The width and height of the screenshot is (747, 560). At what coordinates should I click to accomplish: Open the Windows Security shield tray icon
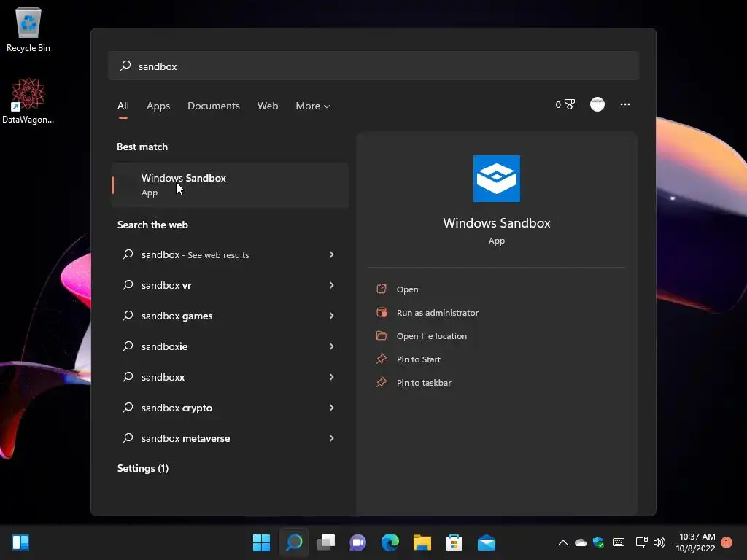click(x=598, y=542)
